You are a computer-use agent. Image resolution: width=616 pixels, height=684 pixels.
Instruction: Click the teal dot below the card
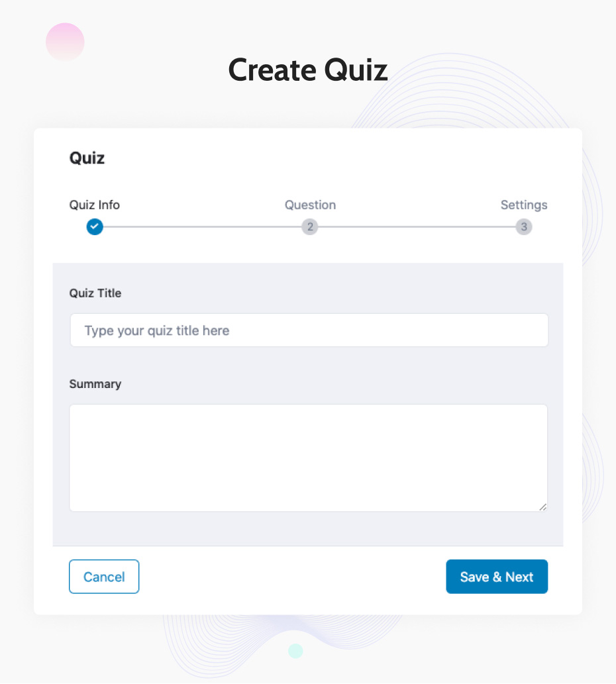tap(295, 651)
